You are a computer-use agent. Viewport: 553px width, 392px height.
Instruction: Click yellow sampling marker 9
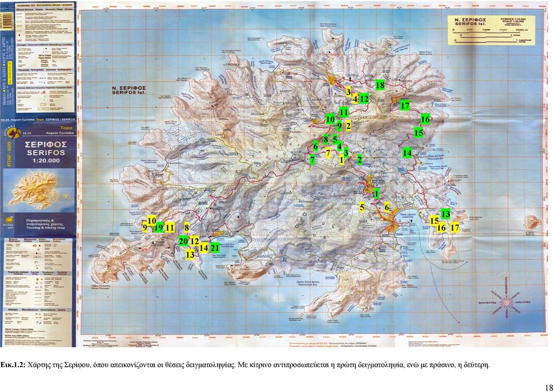(x=145, y=228)
